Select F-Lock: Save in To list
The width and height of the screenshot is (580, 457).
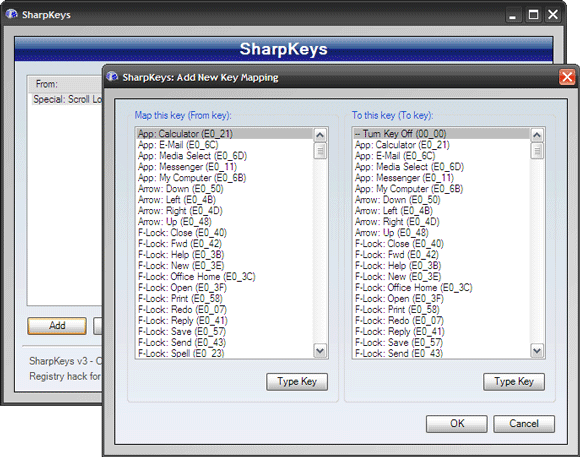tap(442, 342)
